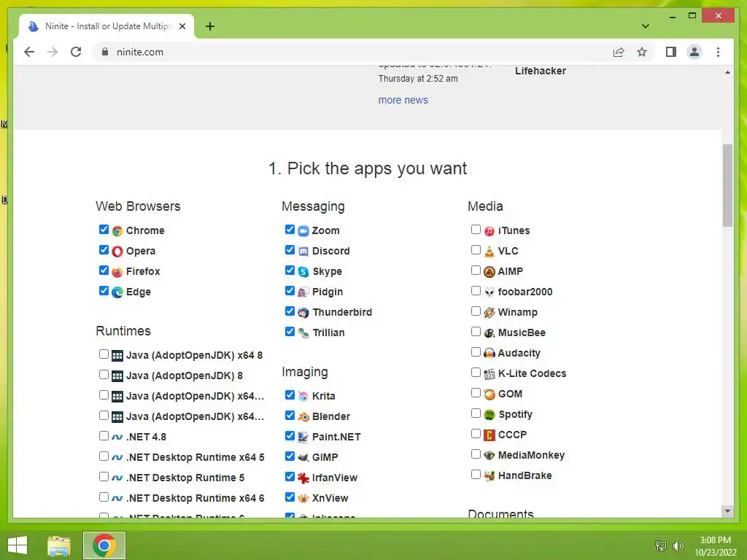Open the taskbar clock and date
The image size is (747, 560).
point(715,546)
